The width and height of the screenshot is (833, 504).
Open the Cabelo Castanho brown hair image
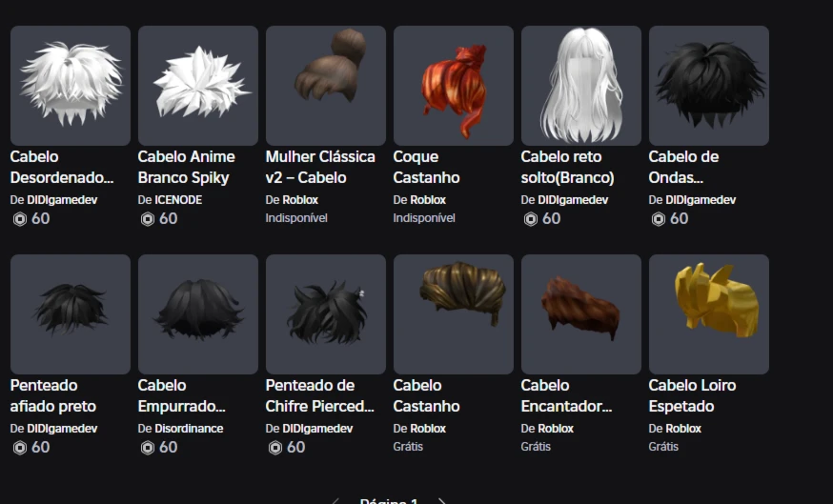454,313
